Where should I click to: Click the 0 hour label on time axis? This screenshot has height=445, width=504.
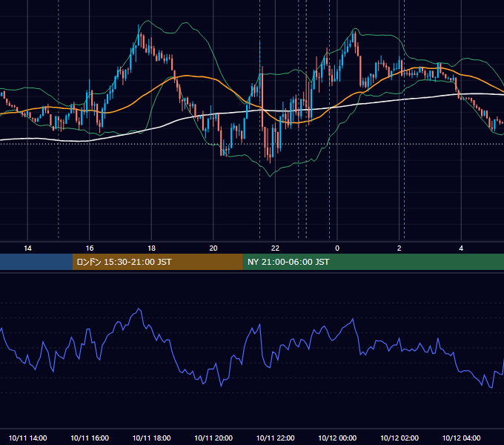[337, 248]
